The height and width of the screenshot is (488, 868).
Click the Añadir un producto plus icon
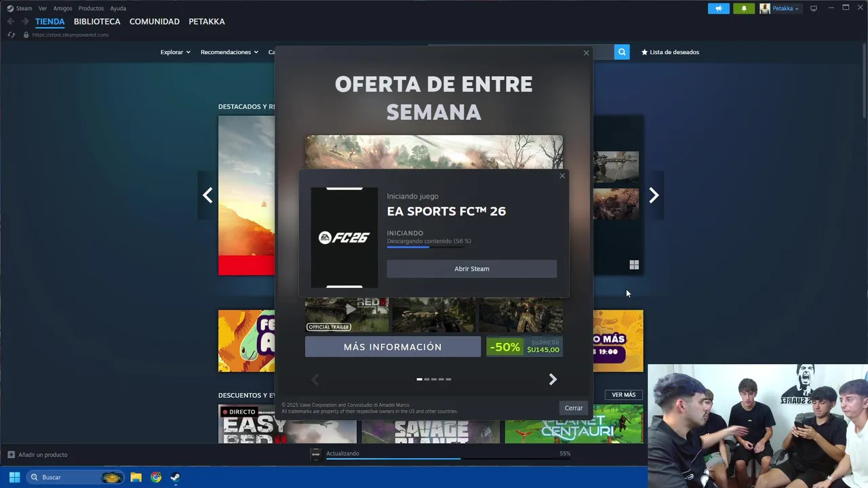11,455
